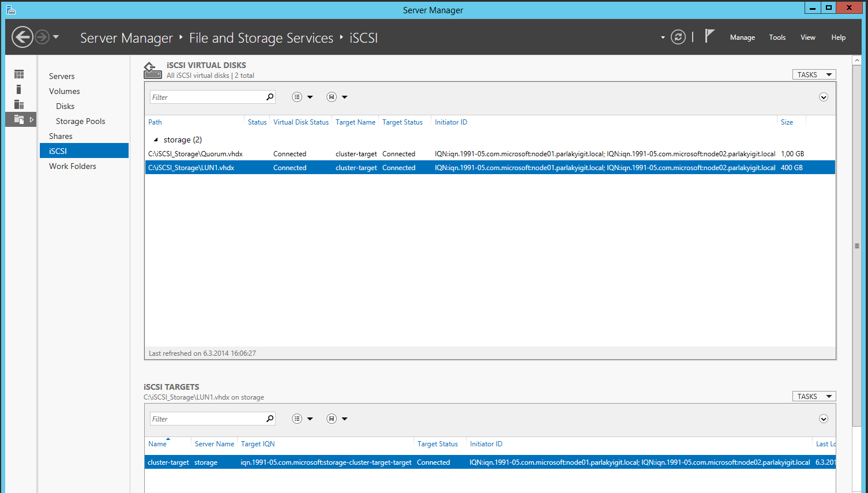Screen dimensions: 868x493
Task: Open the navigation history dropdown arrow
Action: click(x=56, y=37)
